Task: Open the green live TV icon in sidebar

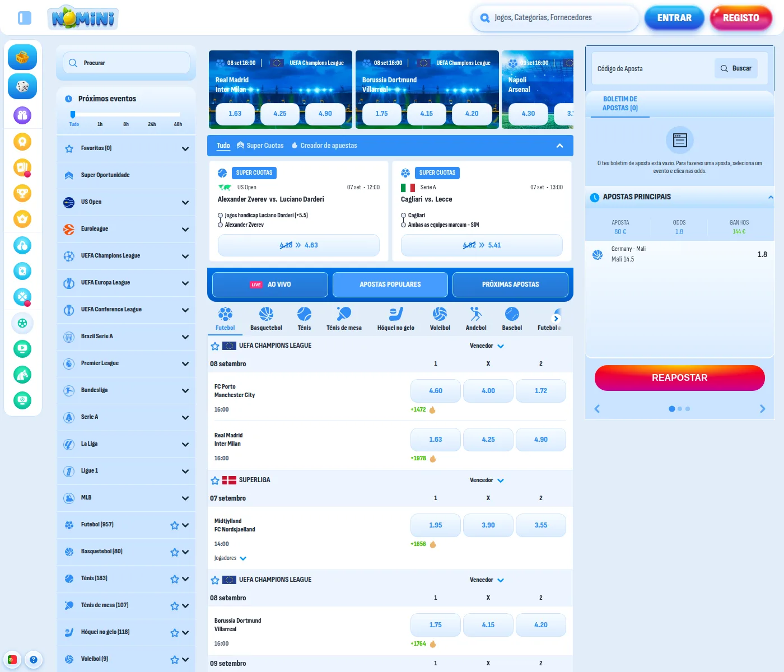Action: point(22,349)
